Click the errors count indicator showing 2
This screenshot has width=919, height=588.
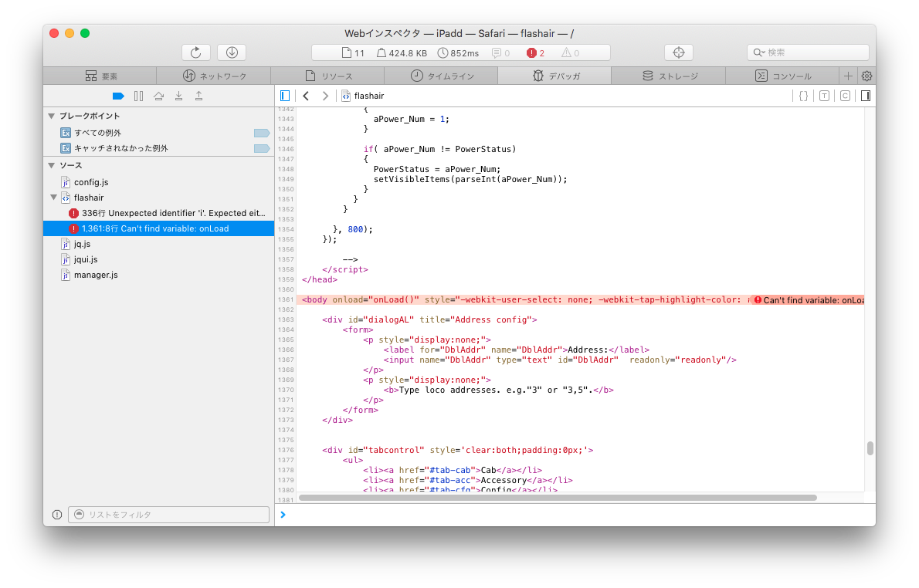[536, 53]
